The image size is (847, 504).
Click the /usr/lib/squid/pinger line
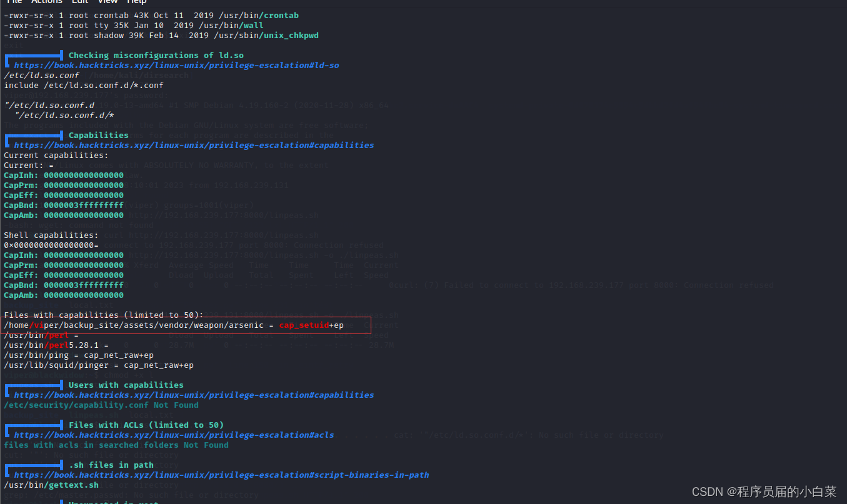(x=99, y=365)
